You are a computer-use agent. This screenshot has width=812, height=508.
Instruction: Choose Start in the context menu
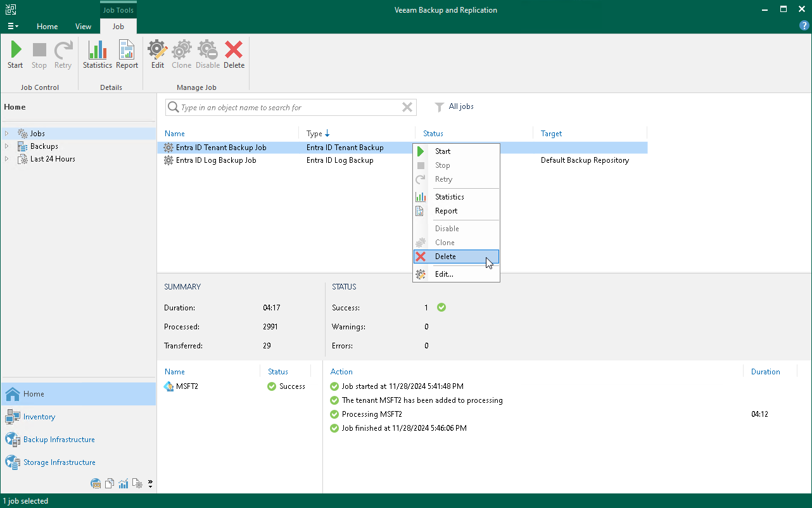tap(456, 151)
